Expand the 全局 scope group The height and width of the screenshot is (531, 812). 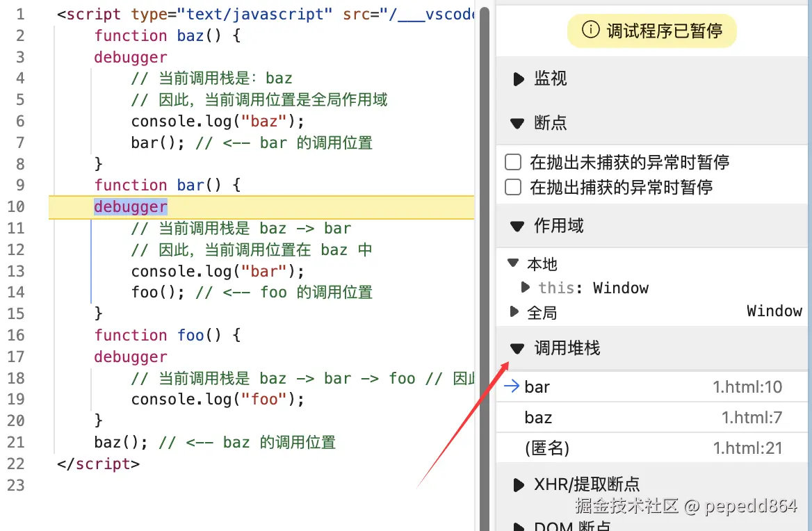click(514, 311)
